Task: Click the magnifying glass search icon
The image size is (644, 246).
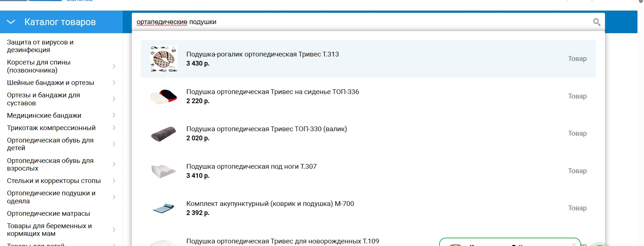Action: click(x=596, y=22)
